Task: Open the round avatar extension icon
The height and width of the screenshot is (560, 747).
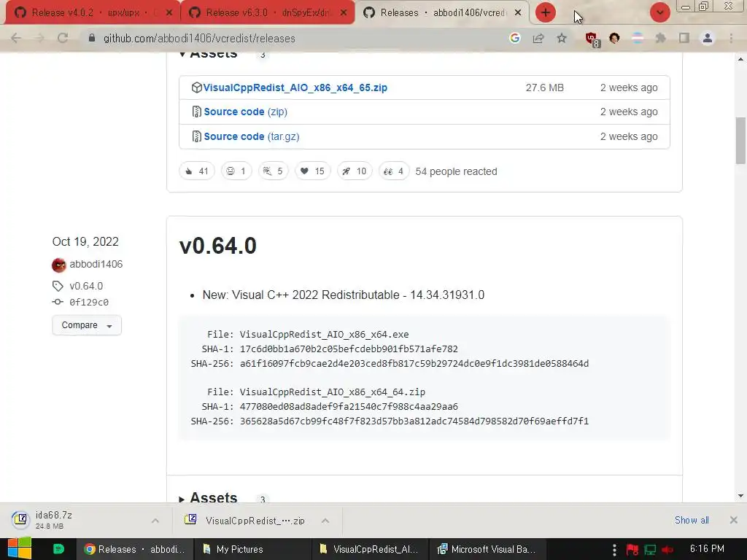Action: coord(614,38)
